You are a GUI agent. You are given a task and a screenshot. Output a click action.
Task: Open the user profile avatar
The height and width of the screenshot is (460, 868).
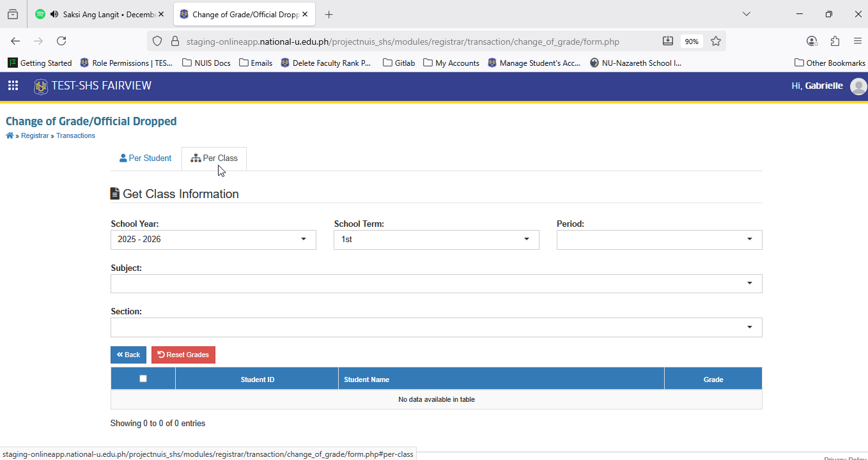click(x=858, y=86)
